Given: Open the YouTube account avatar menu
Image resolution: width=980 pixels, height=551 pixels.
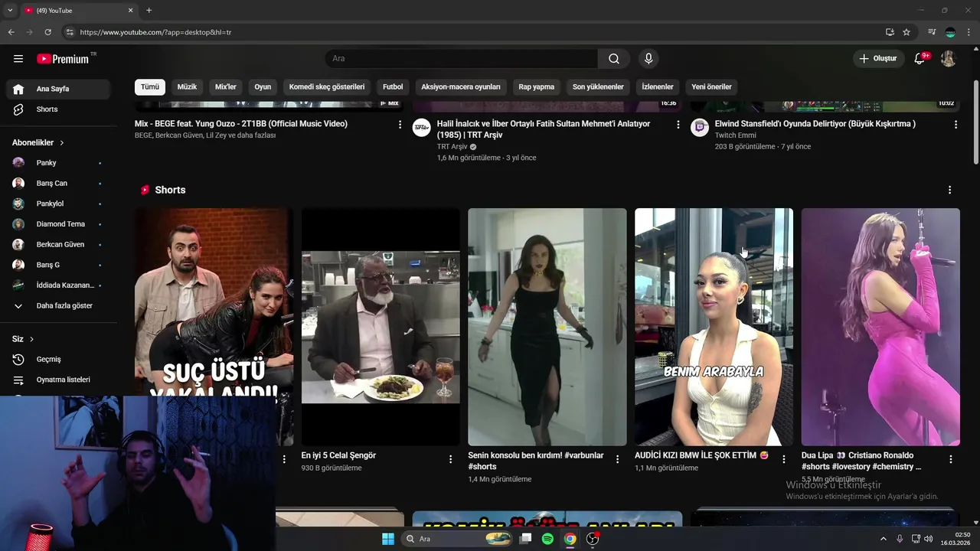Looking at the screenshot, I should point(949,58).
